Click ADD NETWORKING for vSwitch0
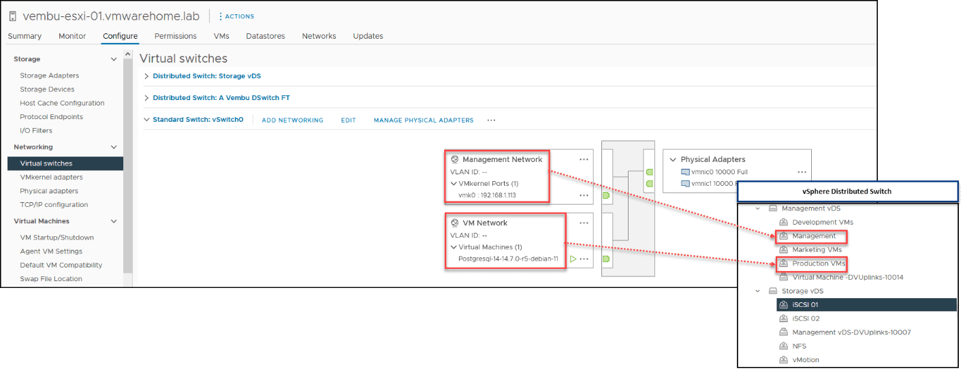This screenshot has height=386, width=980. click(x=292, y=120)
